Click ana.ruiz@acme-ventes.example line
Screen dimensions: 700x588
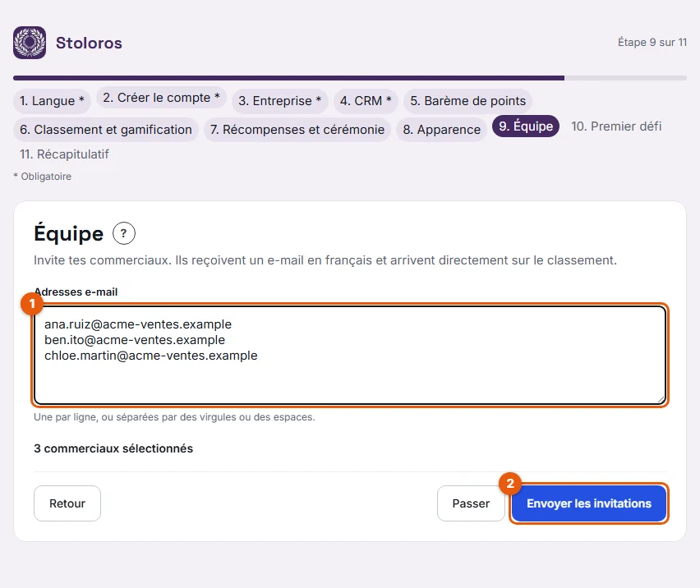pyautogui.click(x=138, y=324)
